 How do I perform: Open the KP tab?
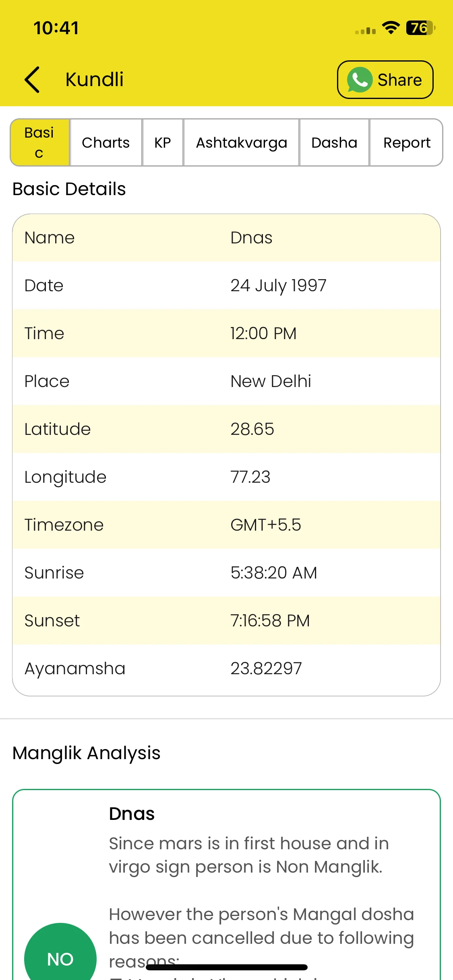163,142
